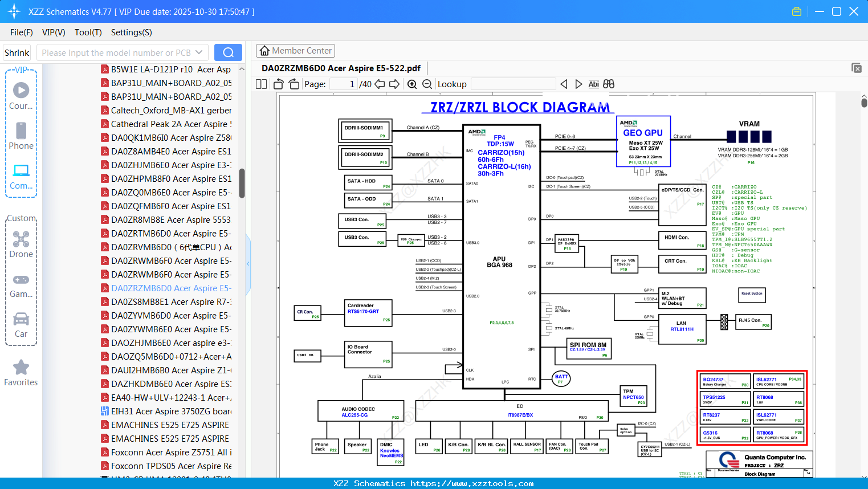Open DAUI2HMB6B0 Acer Aspire Z1 file
The height and width of the screenshot is (489, 868).
point(166,370)
